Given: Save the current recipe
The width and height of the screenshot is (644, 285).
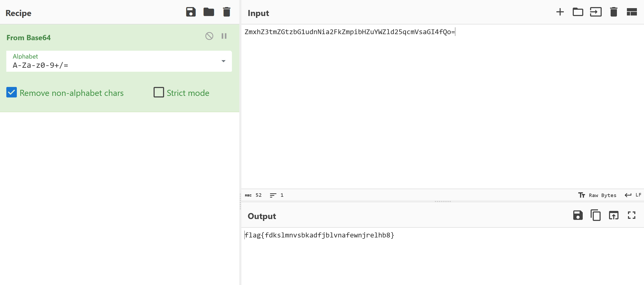Looking at the screenshot, I should (191, 12).
